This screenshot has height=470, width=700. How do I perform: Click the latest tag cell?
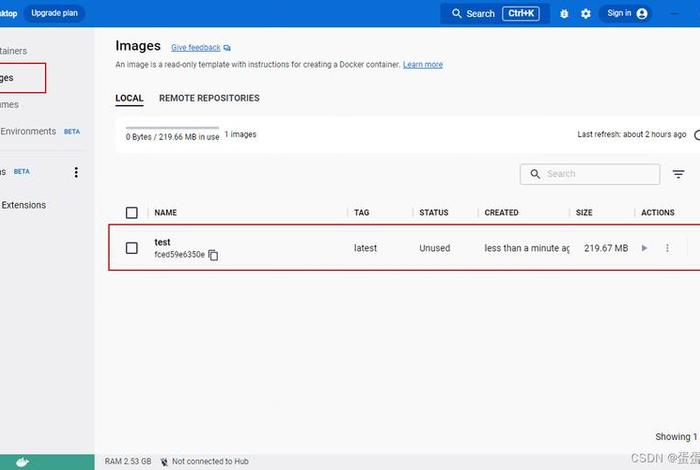tap(365, 248)
